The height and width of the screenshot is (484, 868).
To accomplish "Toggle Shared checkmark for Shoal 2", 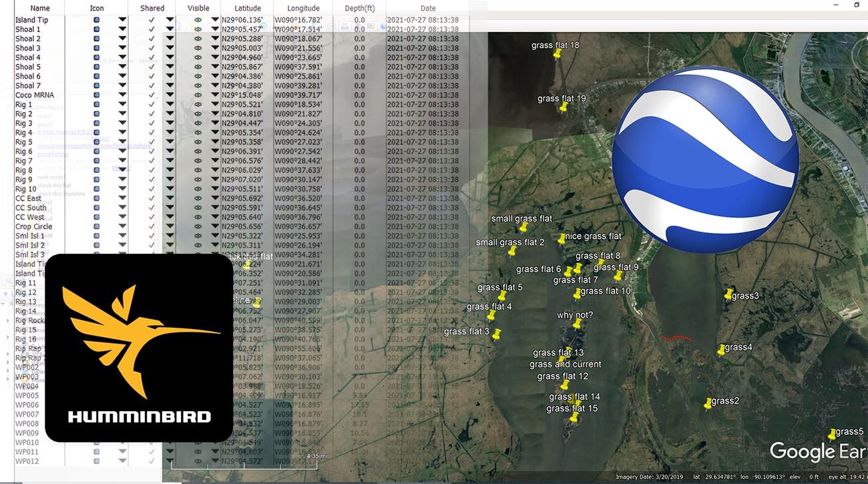I will tap(152, 39).
